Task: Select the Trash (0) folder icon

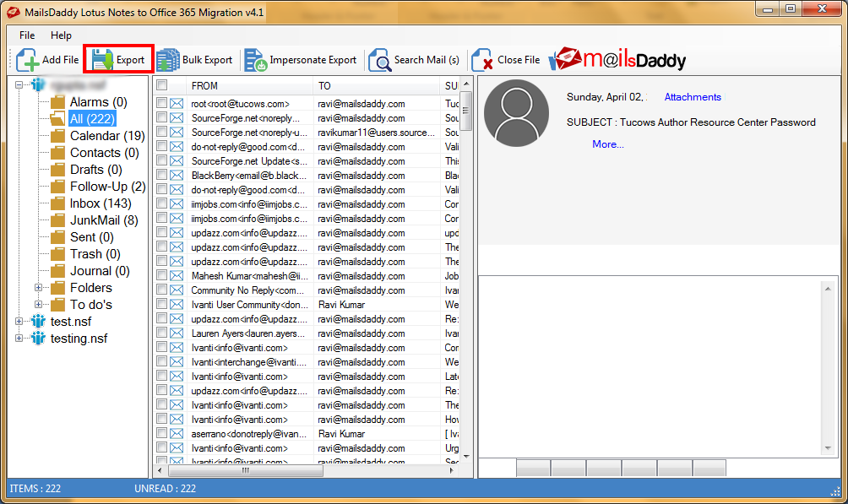Action: (57, 254)
